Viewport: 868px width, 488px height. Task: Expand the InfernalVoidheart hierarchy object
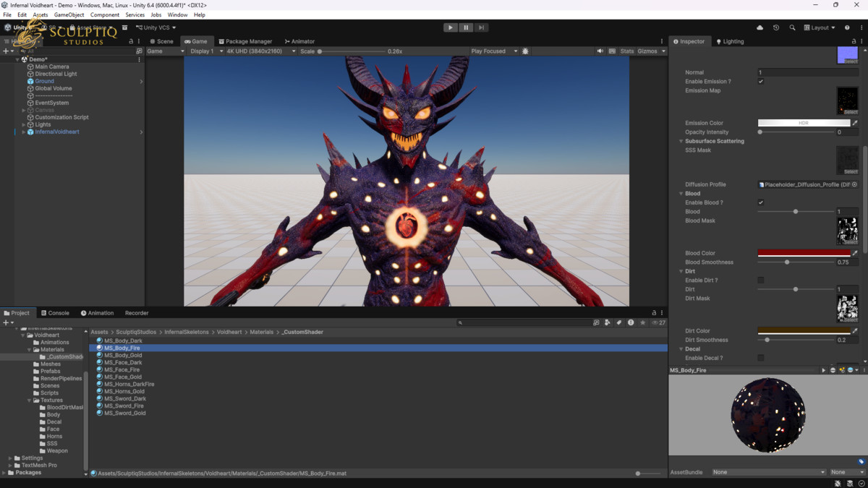coord(24,132)
